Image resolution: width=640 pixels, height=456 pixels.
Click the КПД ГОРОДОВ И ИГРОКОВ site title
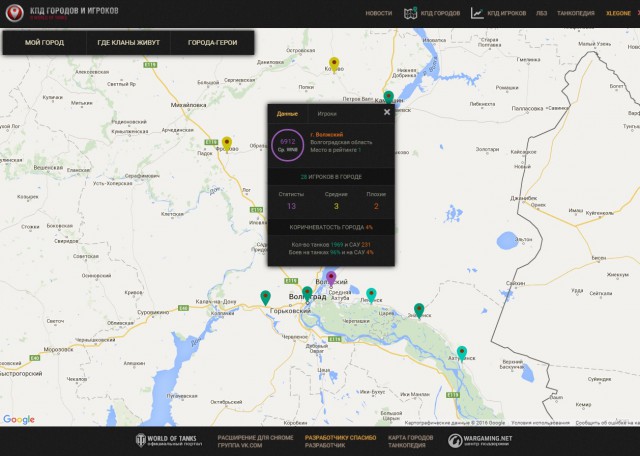click(x=74, y=11)
